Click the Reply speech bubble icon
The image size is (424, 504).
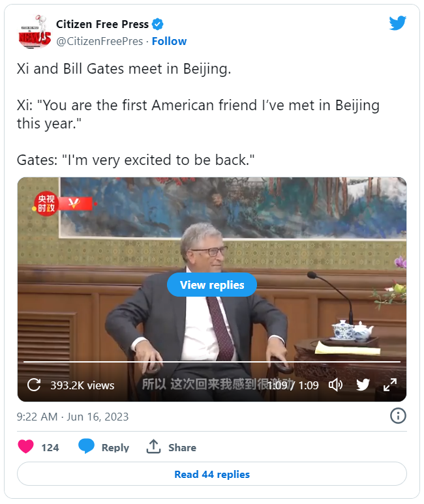point(86,446)
